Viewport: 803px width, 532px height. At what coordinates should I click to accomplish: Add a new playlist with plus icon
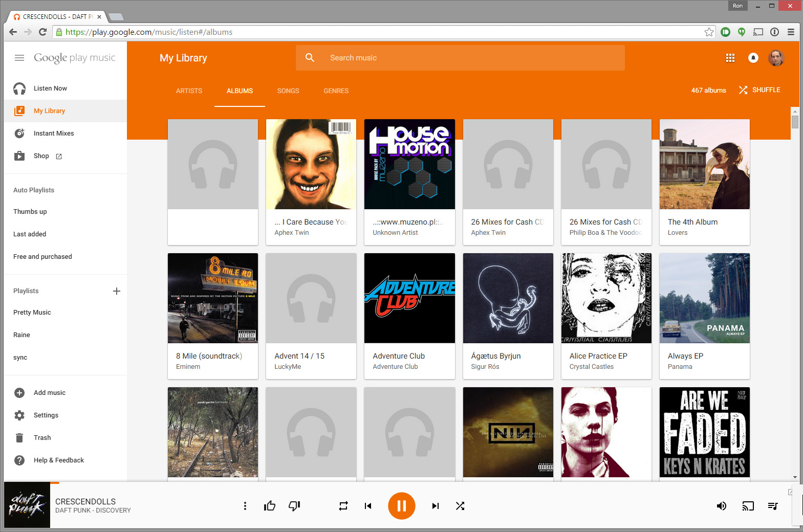(117, 291)
